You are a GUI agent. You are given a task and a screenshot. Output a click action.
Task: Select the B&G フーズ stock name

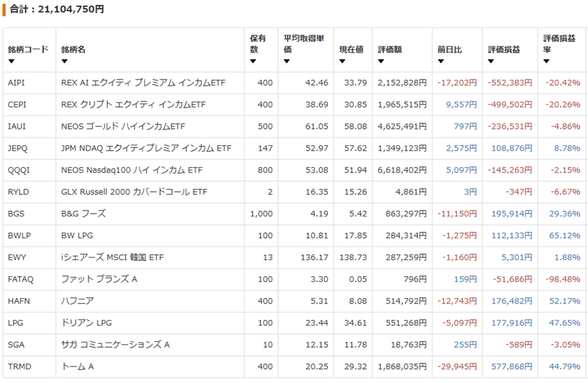tap(83, 214)
